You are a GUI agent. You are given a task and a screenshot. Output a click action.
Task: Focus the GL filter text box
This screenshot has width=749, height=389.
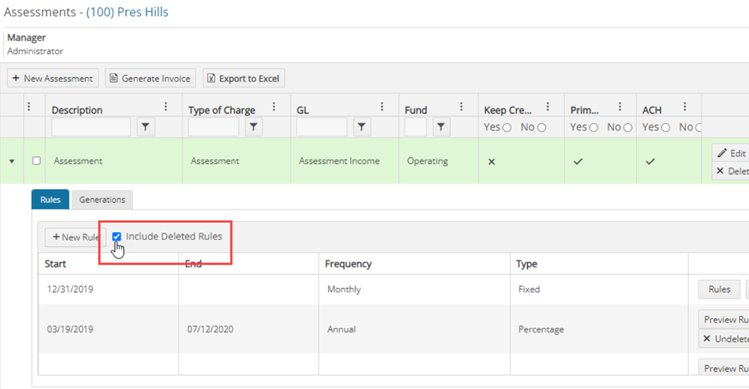(321, 127)
